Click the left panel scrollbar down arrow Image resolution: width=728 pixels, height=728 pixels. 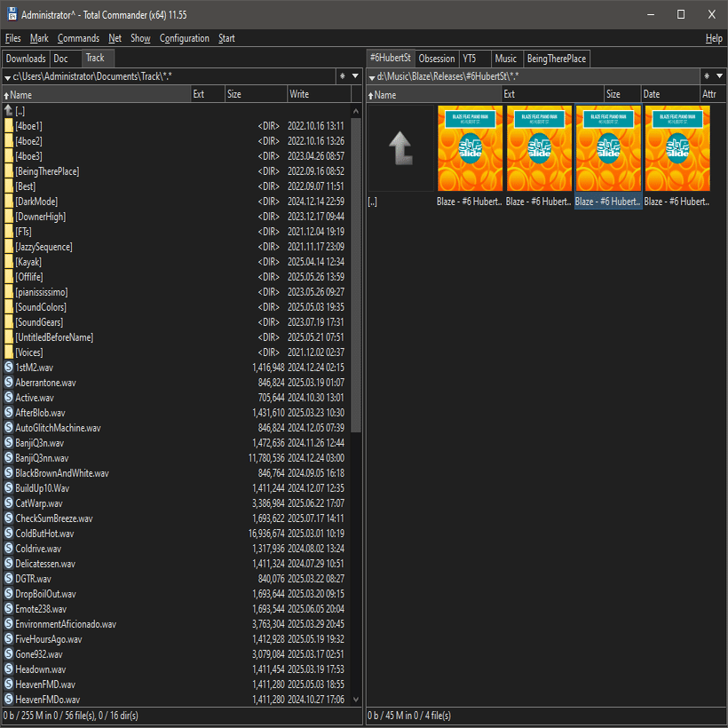pyautogui.click(x=356, y=700)
